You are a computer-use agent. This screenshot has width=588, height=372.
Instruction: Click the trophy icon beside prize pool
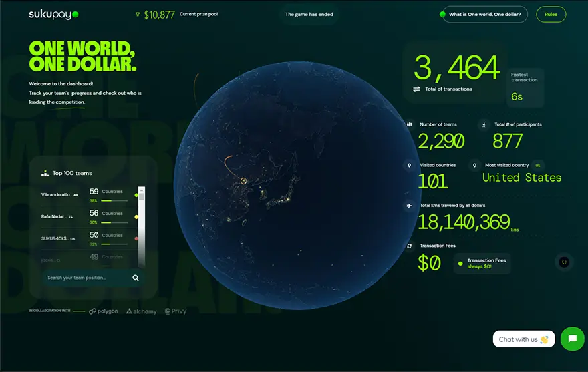pos(138,14)
